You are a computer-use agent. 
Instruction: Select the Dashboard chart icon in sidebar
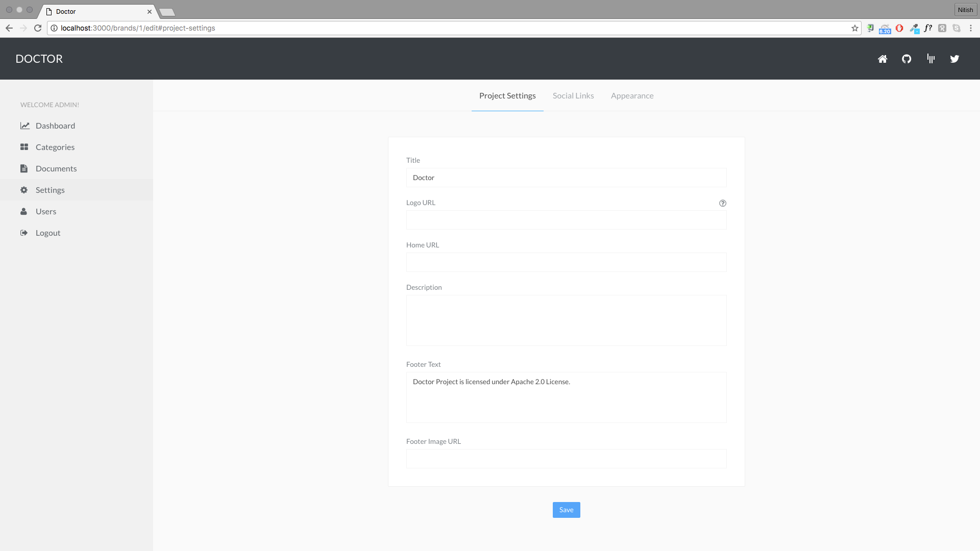(x=24, y=126)
